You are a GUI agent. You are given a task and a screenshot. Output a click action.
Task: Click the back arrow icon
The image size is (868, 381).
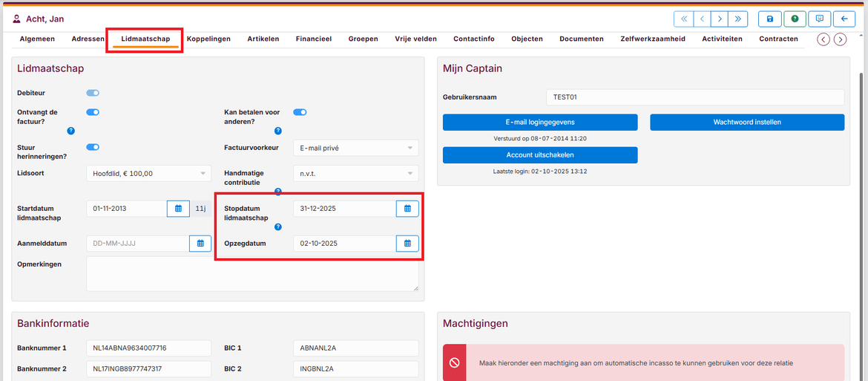(844, 19)
